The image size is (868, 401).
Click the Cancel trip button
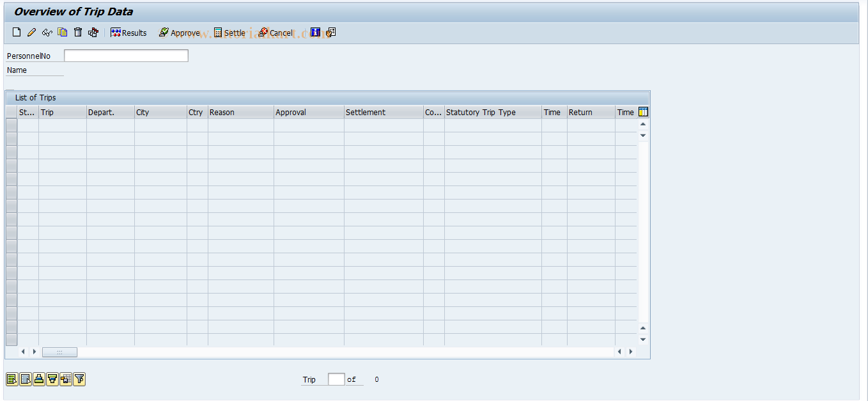click(275, 33)
